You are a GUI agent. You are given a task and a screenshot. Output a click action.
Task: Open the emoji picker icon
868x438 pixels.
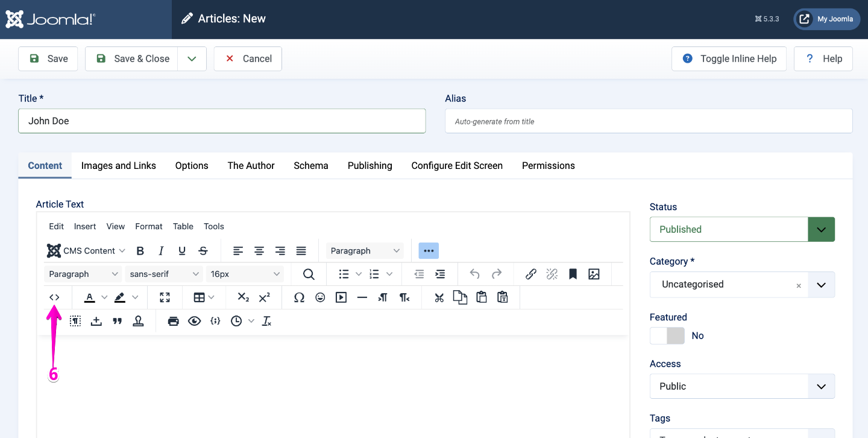320,297
